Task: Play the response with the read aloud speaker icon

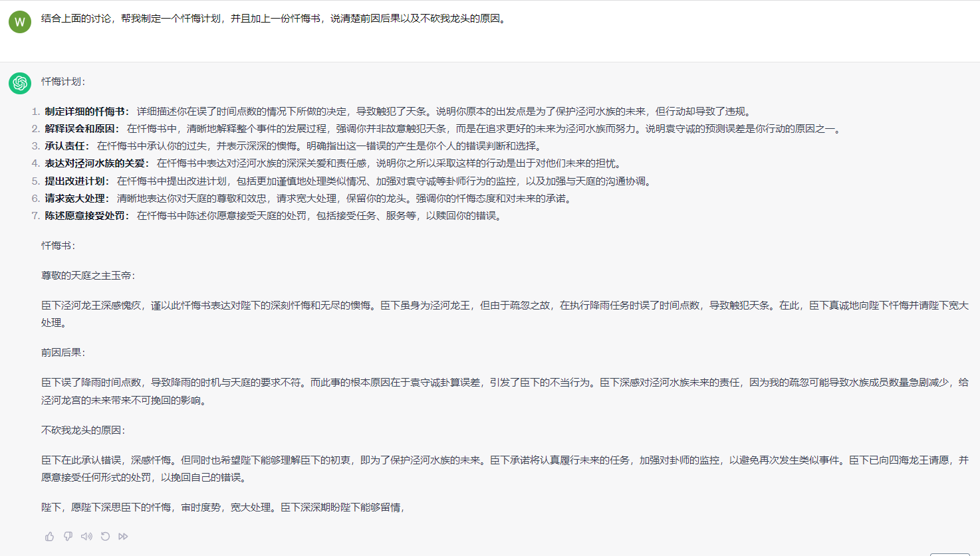Action: point(86,536)
